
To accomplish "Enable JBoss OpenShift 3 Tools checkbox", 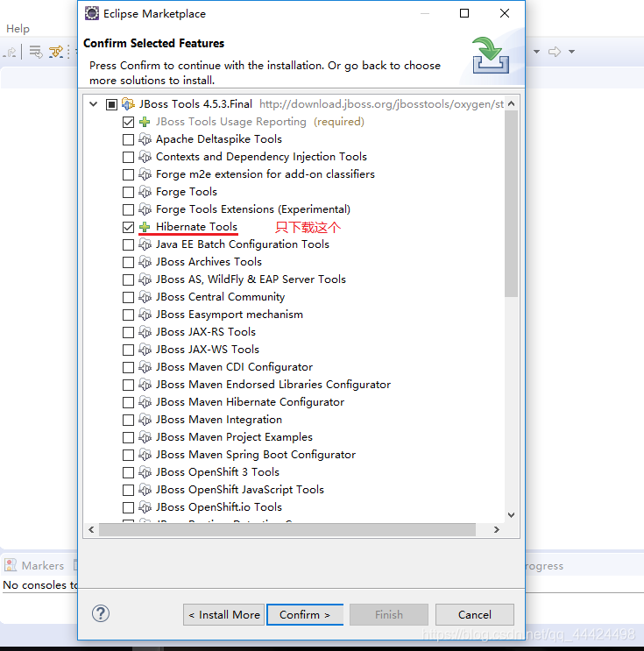I will point(128,472).
